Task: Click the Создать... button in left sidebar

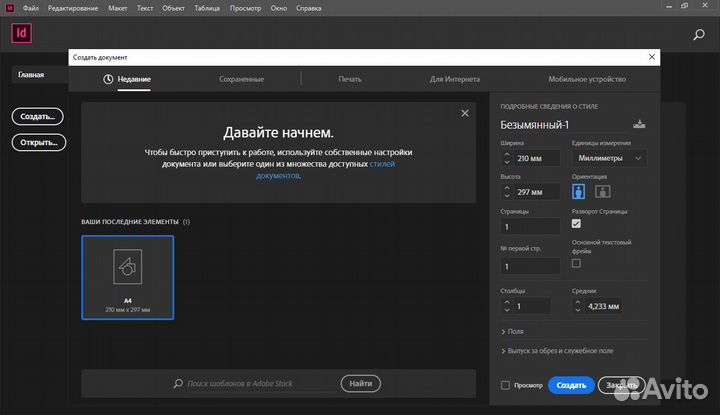Action: [x=38, y=116]
